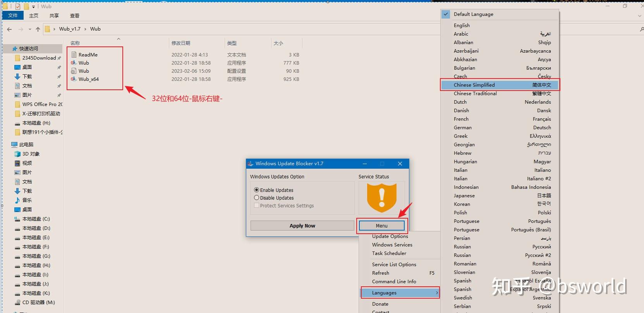The image size is (644, 313).
Task: Click Local Disk (E:) in sidebar
Action: pos(36,238)
